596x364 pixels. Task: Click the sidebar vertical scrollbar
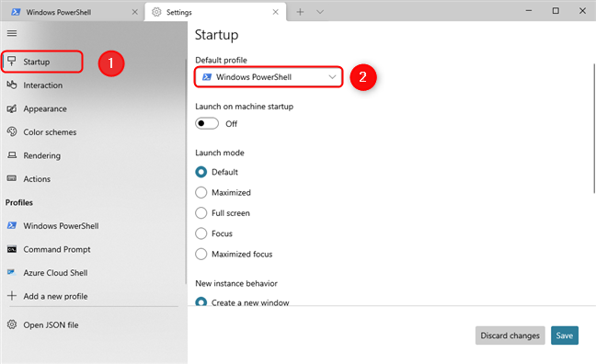point(186,171)
